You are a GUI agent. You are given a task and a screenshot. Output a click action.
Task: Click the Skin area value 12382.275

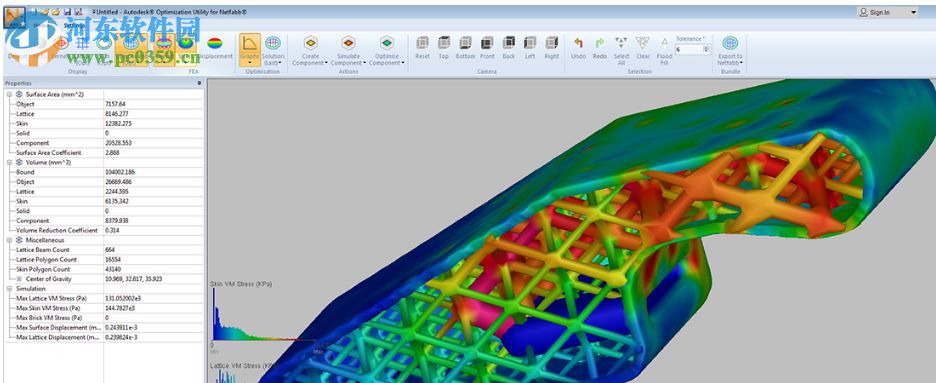click(117, 123)
